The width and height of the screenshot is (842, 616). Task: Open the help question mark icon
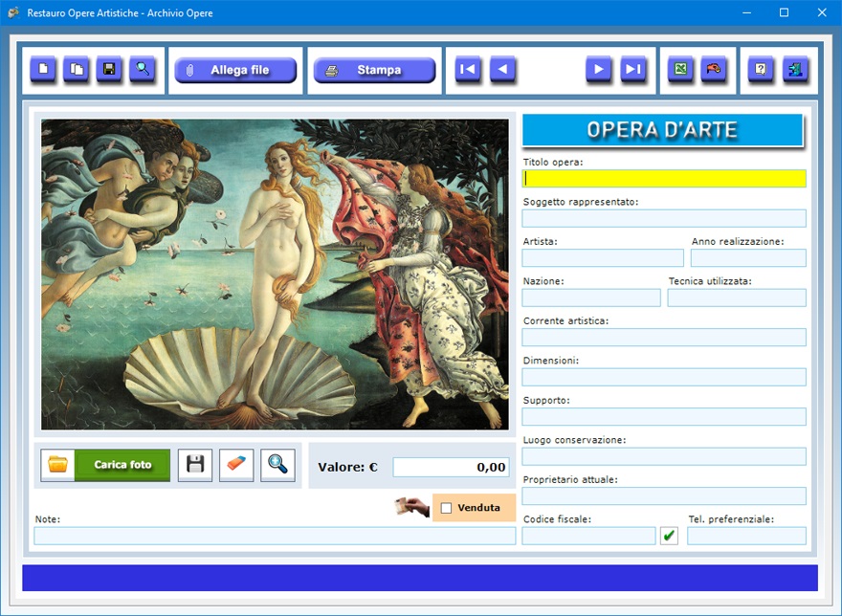pos(761,70)
